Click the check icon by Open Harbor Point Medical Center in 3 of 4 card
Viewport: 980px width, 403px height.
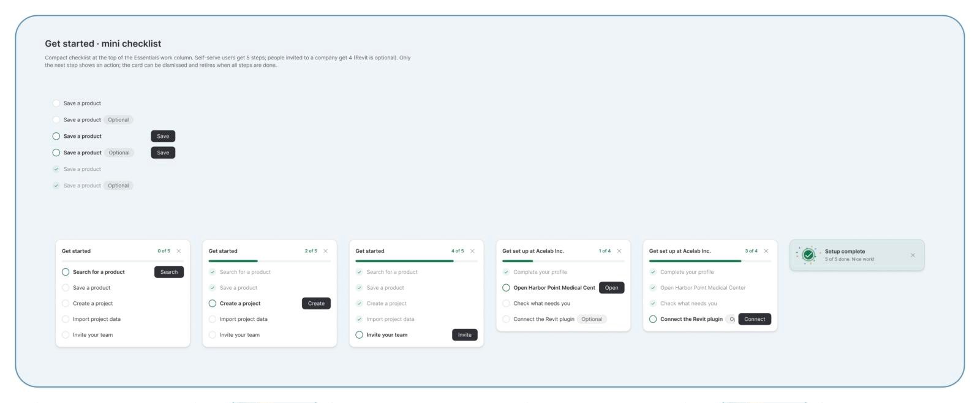pos(653,288)
